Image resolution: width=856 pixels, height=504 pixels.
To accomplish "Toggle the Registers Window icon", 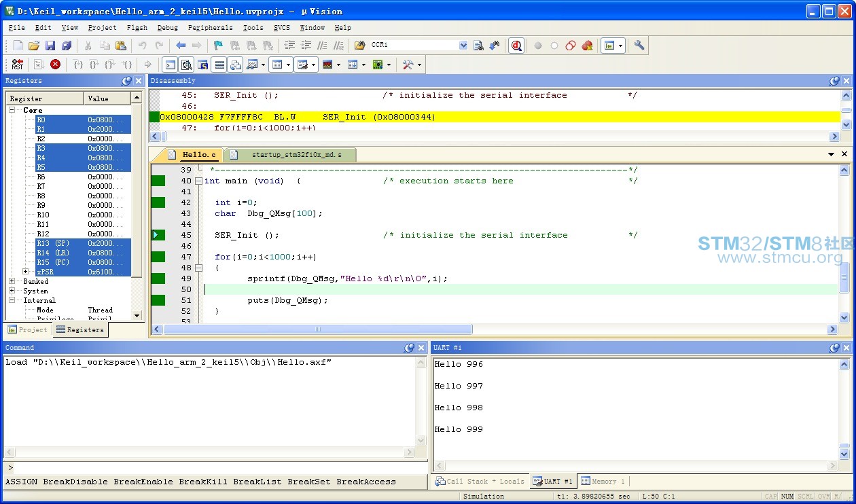I will tap(219, 65).
